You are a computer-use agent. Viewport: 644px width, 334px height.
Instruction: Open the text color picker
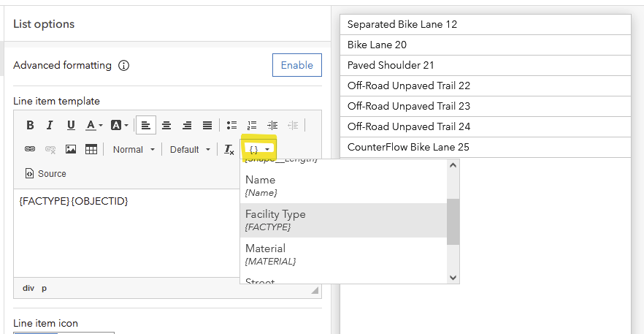tap(94, 125)
